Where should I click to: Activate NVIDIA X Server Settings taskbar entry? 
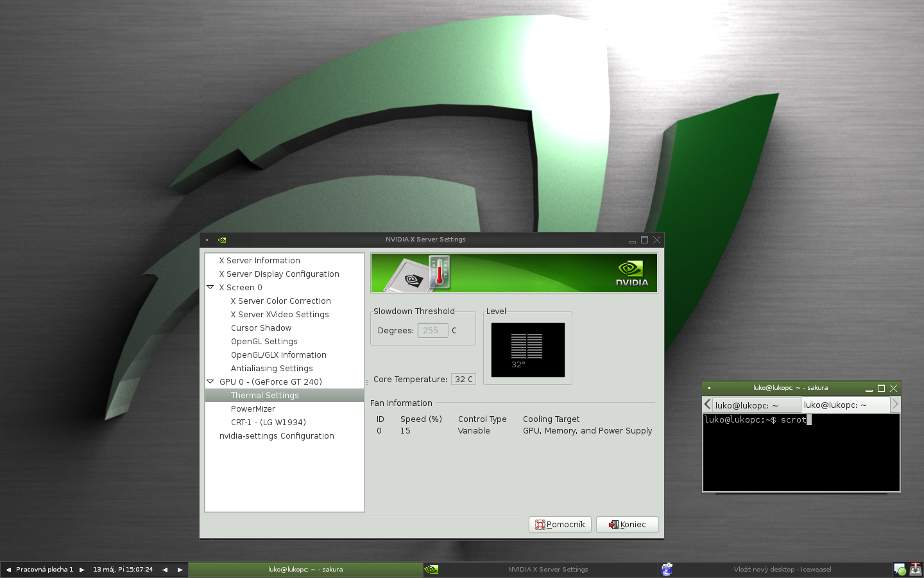point(548,570)
